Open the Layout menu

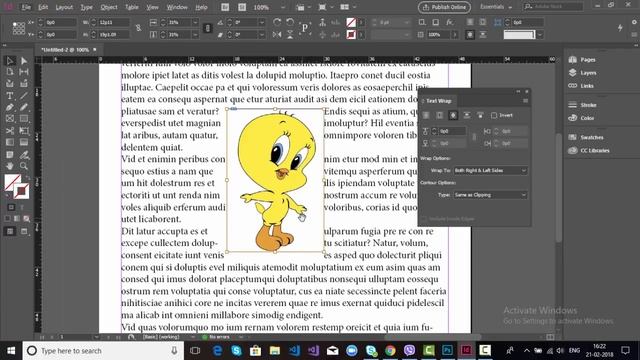(x=64, y=7)
